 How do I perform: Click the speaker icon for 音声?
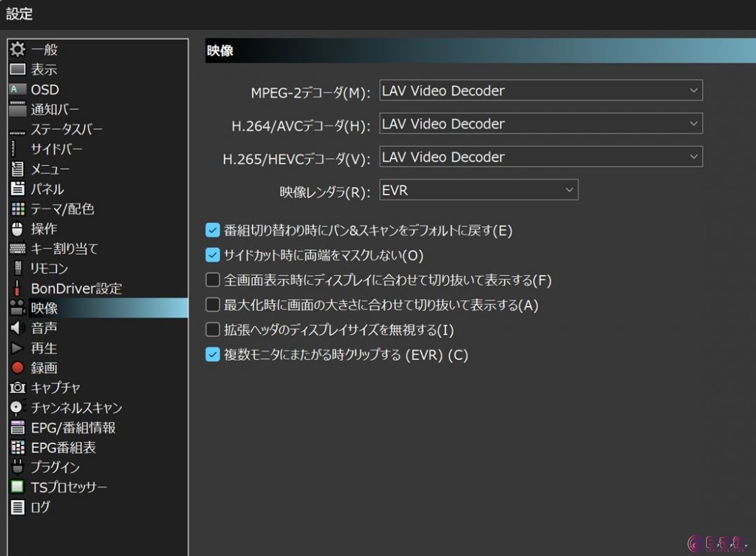[x=17, y=328]
